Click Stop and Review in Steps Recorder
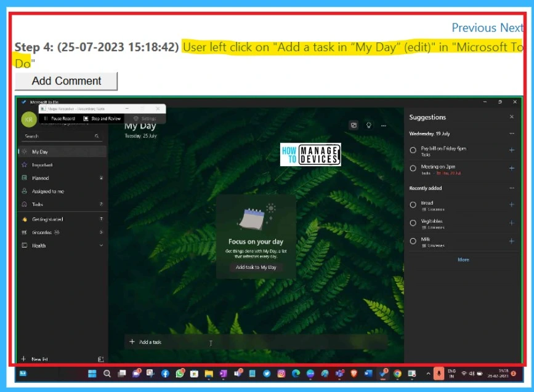This screenshot has width=534, height=392. pos(102,118)
